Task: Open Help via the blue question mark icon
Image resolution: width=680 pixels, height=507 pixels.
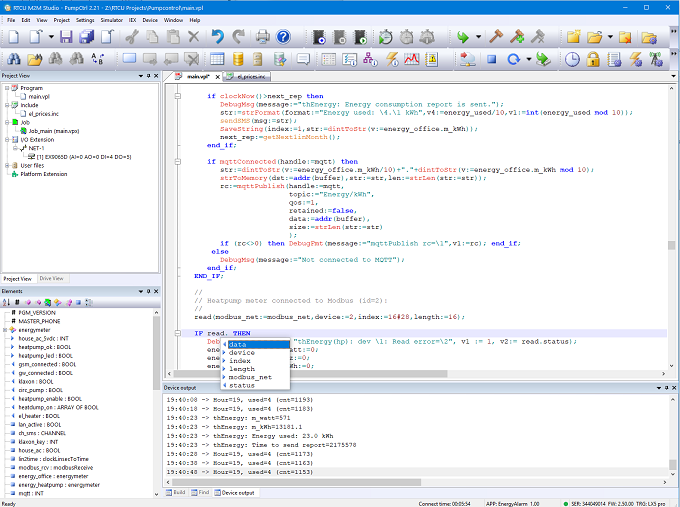Action: coord(284,37)
